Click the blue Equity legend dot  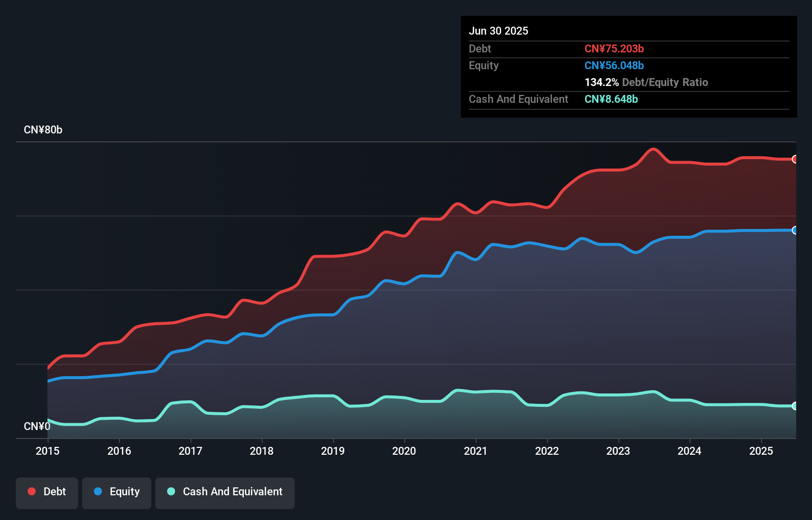point(100,492)
